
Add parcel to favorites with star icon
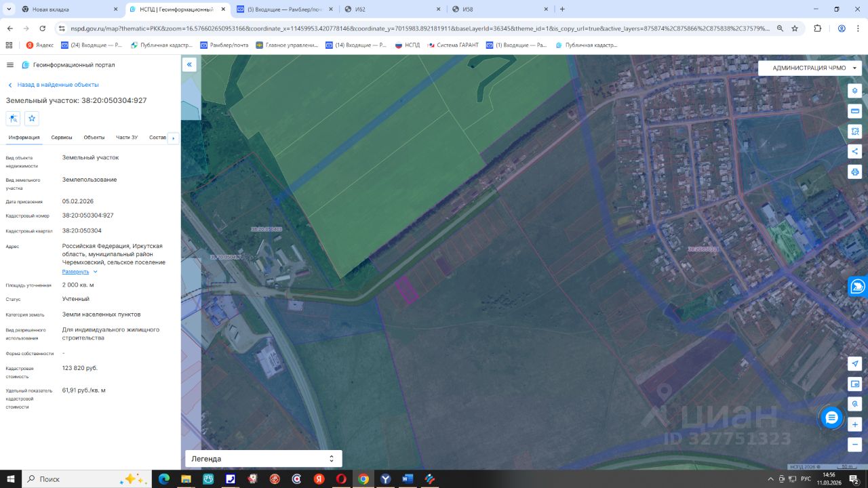(x=32, y=119)
